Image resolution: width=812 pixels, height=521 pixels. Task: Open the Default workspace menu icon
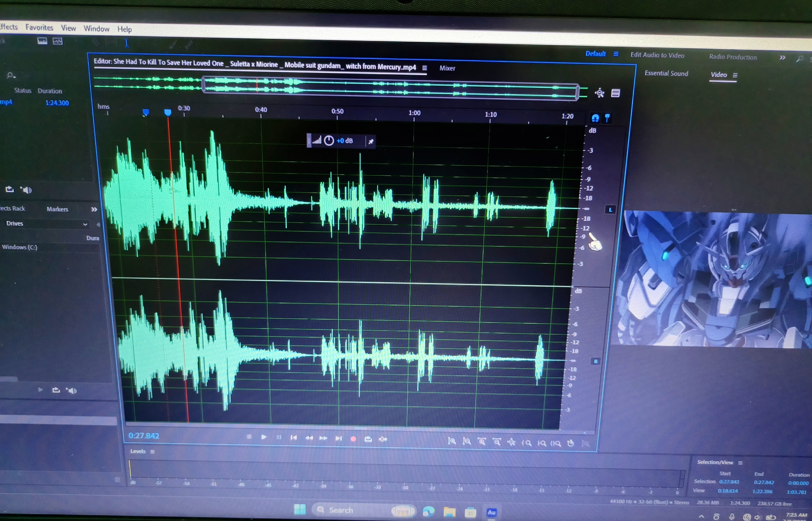click(x=616, y=54)
